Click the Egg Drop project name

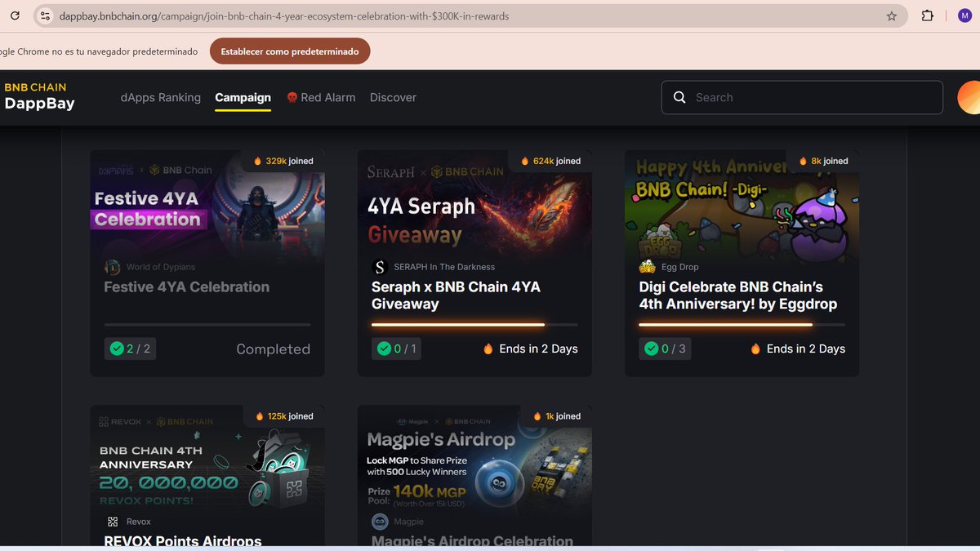click(x=680, y=267)
